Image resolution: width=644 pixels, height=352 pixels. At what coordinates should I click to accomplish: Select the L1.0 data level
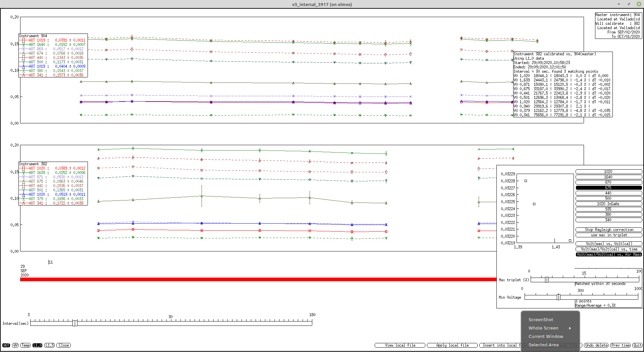tap(38, 345)
